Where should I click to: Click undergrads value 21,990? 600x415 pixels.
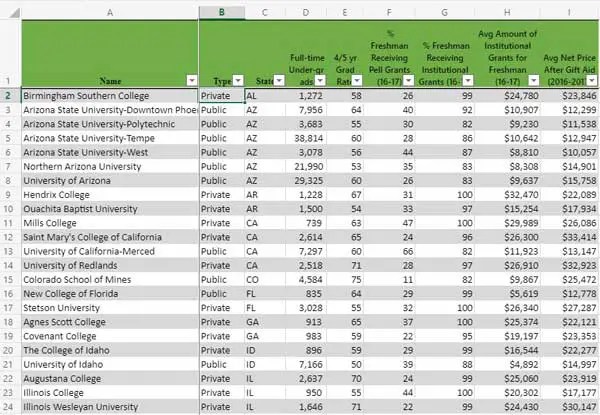(306, 166)
